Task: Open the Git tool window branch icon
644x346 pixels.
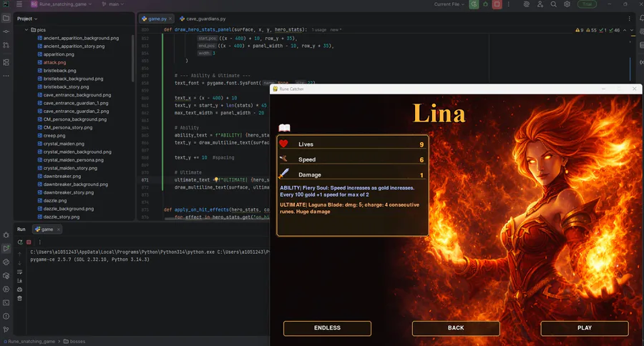Action: tap(6, 330)
